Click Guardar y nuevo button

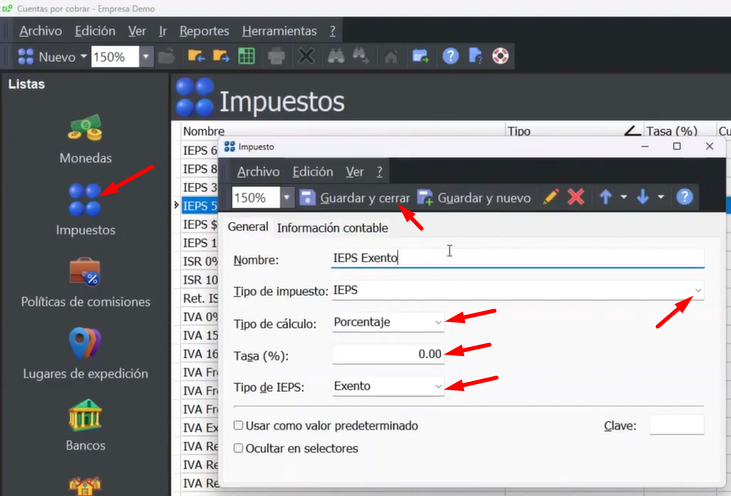[x=474, y=198]
